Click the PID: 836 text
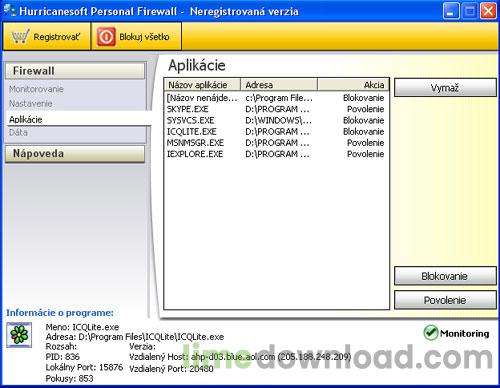The image size is (500, 388). [x=62, y=357]
